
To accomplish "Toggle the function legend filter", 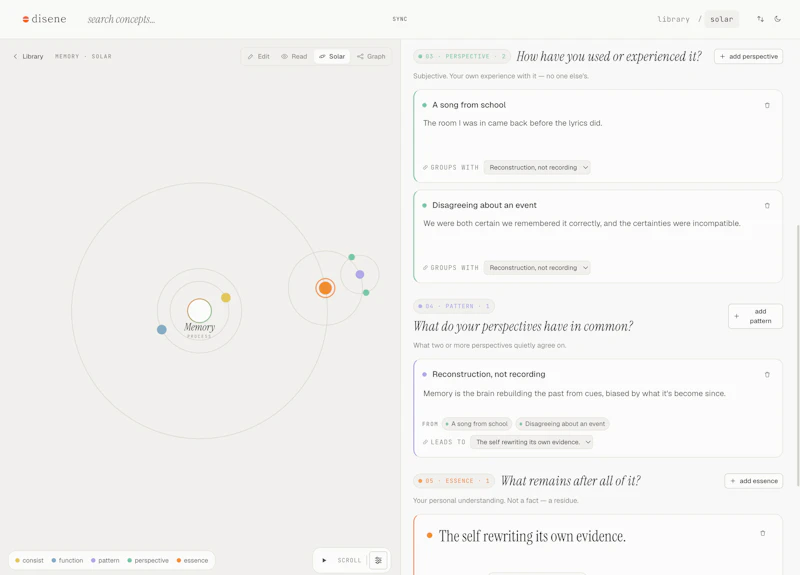I will 67,560.
